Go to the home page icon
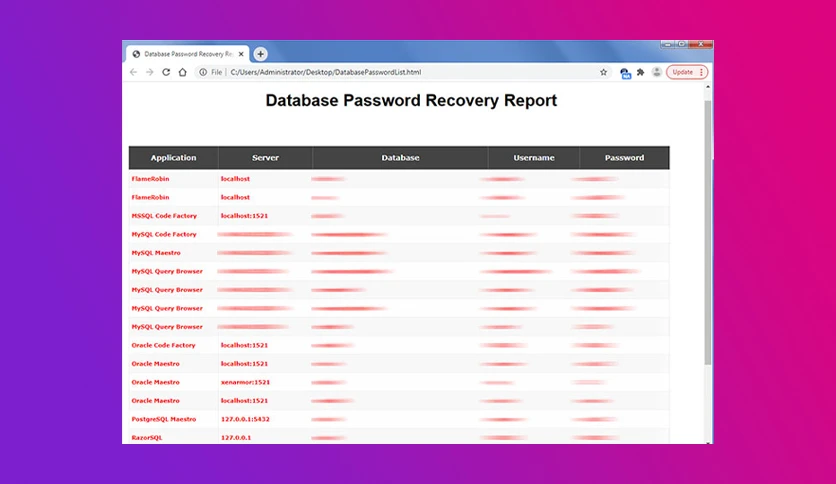The image size is (836, 484). point(182,72)
